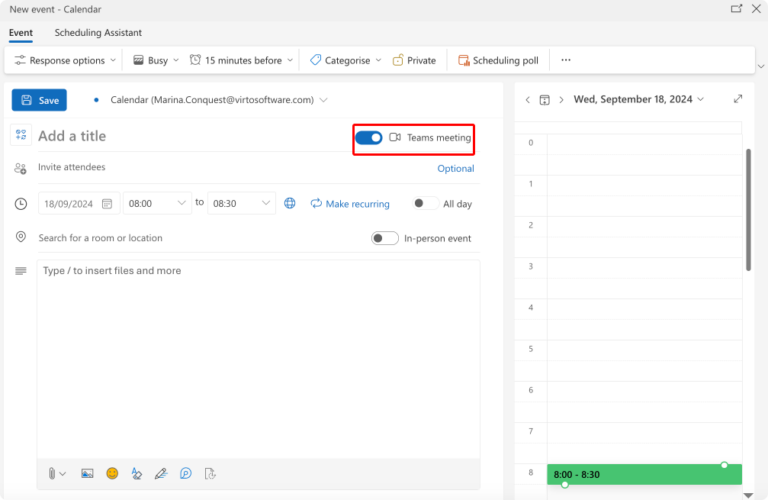Image resolution: width=768 pixels, height=500 pixels.
Task: Open the 08:30 end time dropdown
Action: tap(241, 203)
